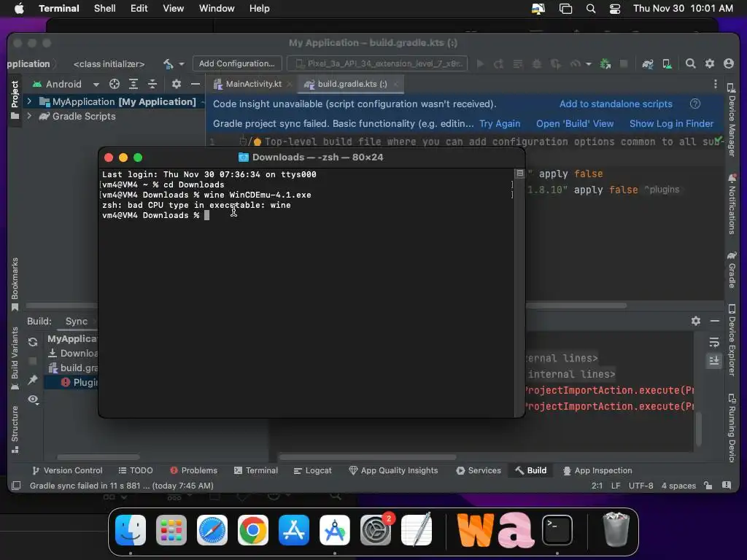
Task: Open the 4 spaces indent selector
Action: tap(678, 486)
